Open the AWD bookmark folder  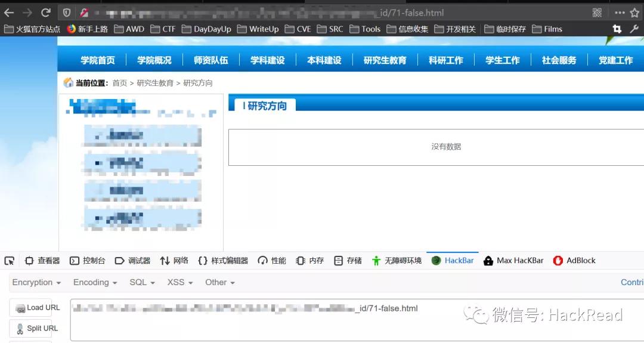pos(129,29)
